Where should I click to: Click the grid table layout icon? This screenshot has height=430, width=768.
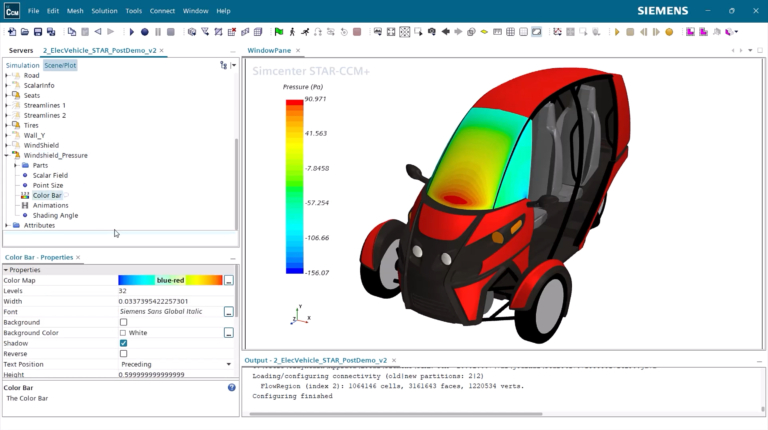pos(510,32)
